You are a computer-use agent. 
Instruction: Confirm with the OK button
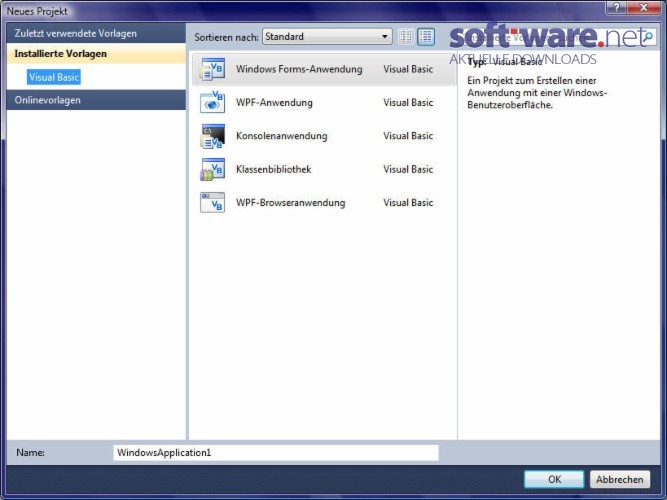pyautogui.click(x=554, y=480)
